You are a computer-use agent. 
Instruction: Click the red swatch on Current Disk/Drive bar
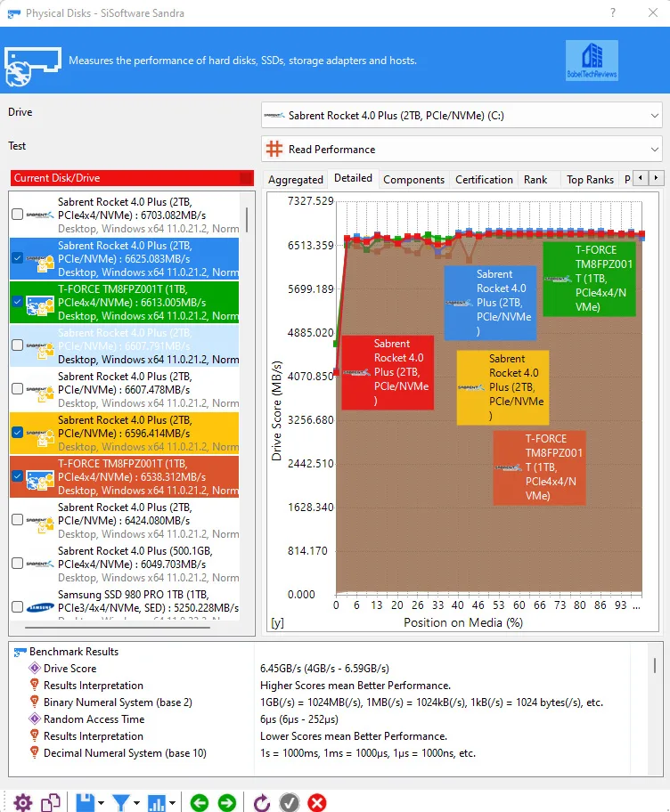[x=246, y=178]
